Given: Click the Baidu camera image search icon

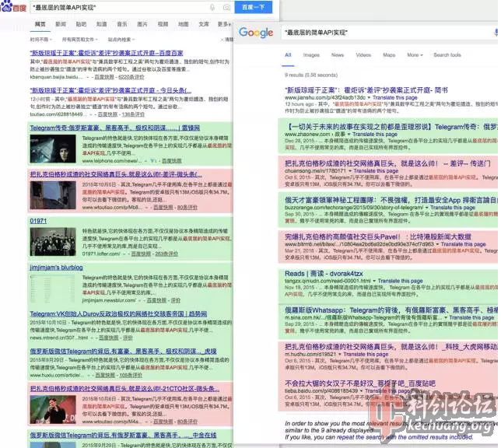Looking at the screenshot, I should pyautogui.click(x=226, y=7).
